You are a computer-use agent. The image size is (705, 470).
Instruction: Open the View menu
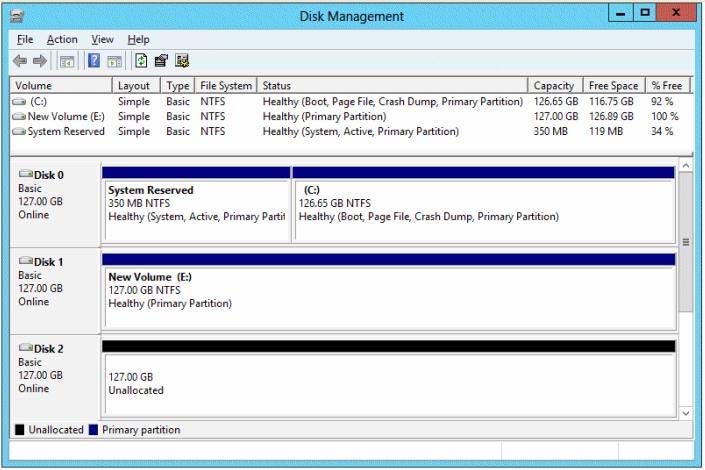(102, 40)
